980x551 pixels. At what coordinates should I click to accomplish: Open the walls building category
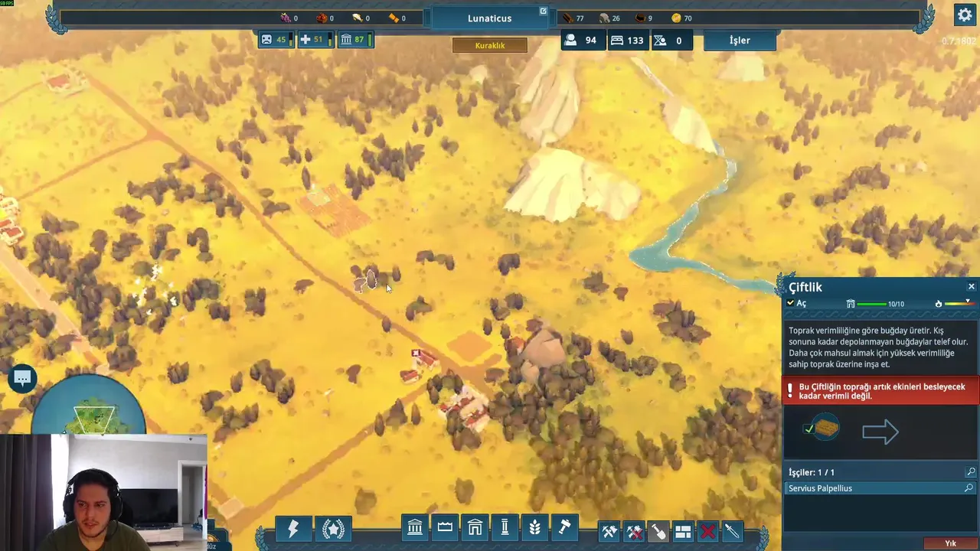tap(445, 527)
